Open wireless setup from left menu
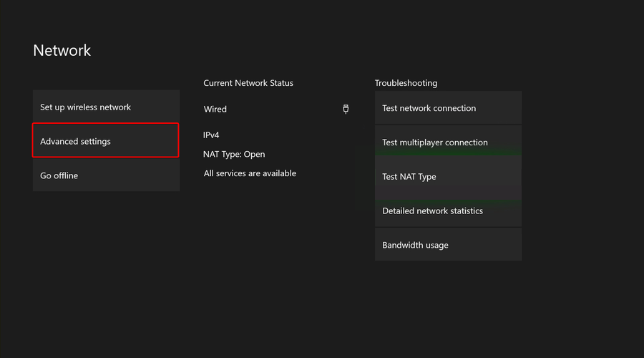 (x=106, y=107)
